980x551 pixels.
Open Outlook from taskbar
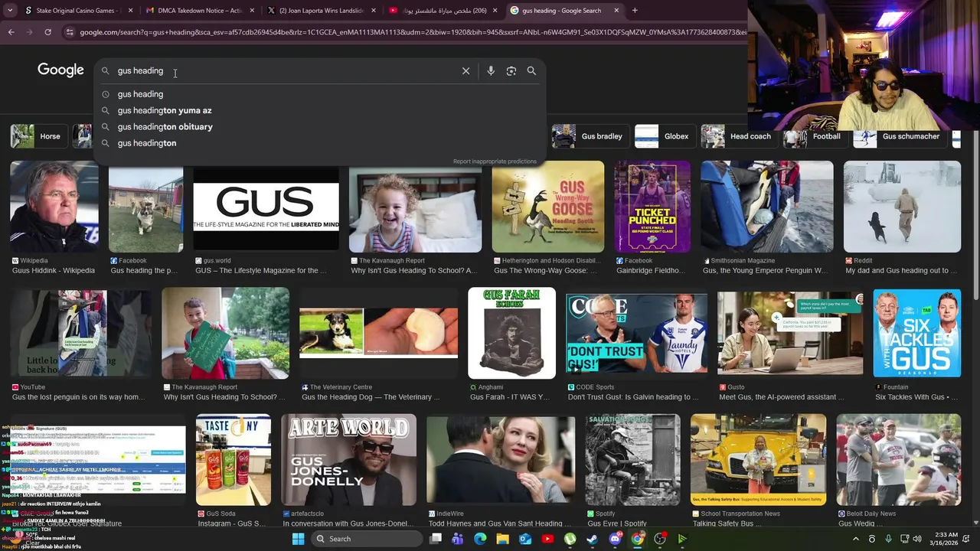coord(525,539)
